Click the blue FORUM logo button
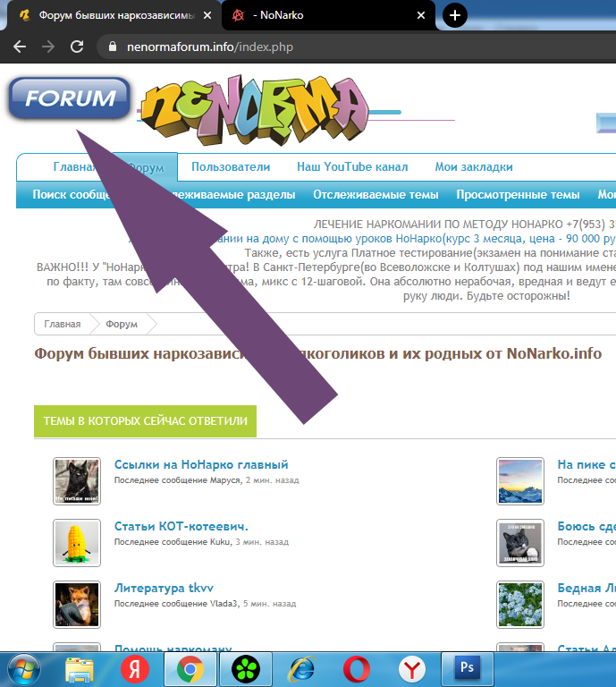Screen dimensions: 616x687 click(x=70, y=98)
